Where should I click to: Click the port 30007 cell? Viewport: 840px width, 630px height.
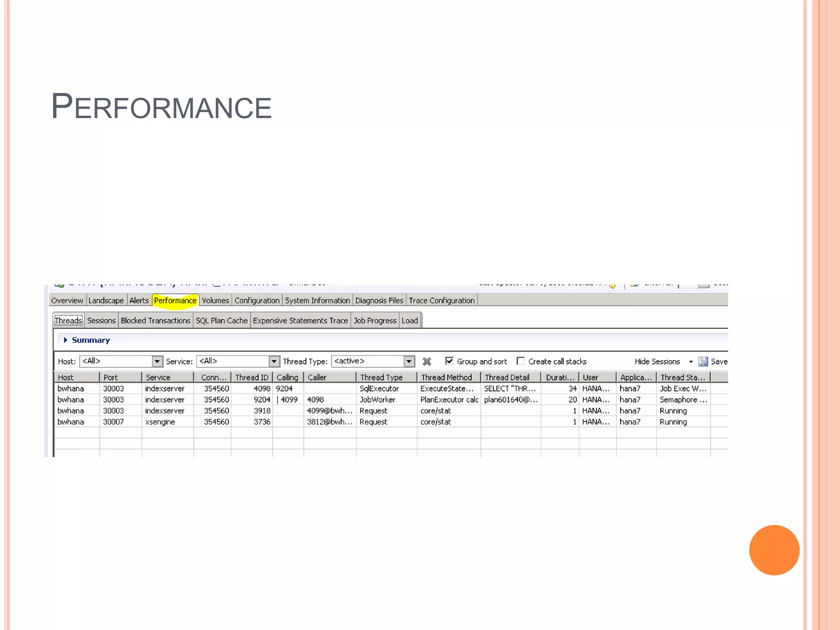click(121, 422)
